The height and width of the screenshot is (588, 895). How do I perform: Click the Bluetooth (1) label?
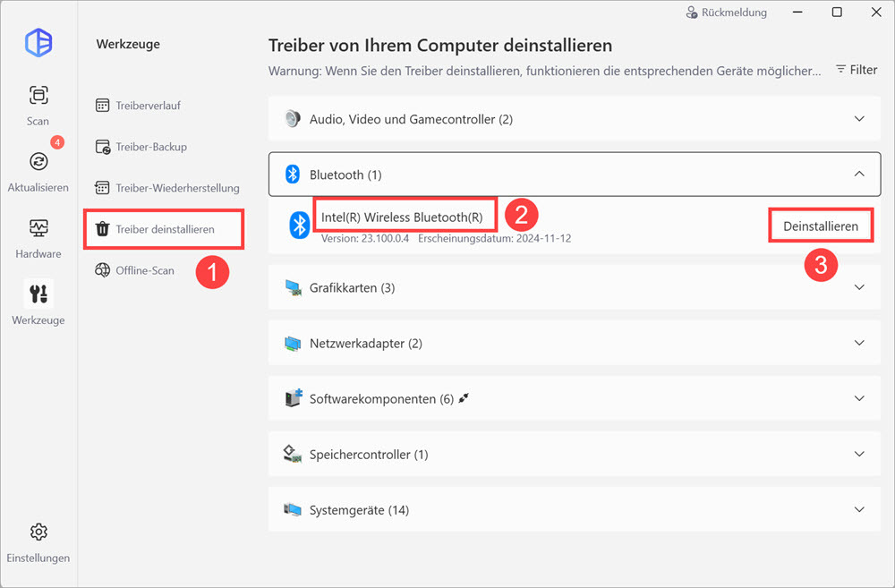(345, 175)
